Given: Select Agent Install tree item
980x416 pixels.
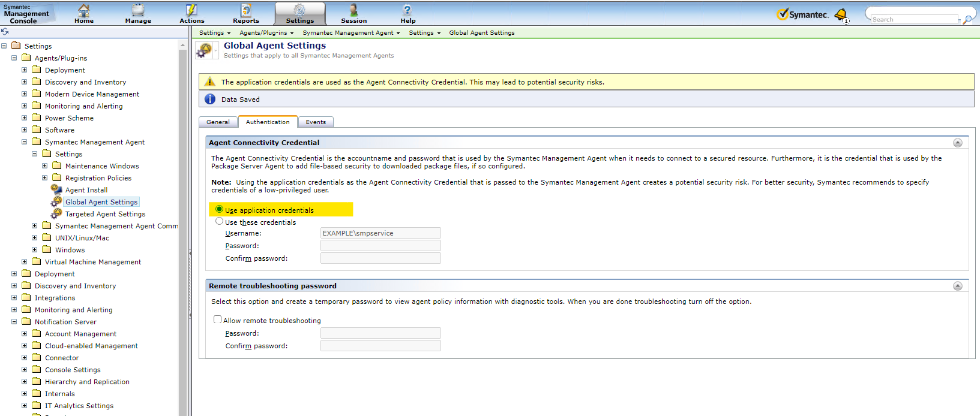Looking at the screenshot, I should pyautogui.click(x=86, y=190).
